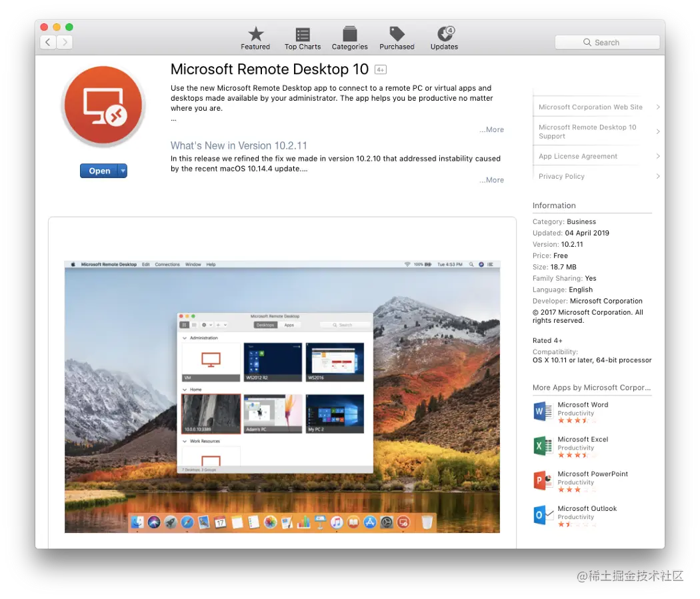The image size is (700, 599).
Task: Click the Microsoft PowerPoint icon
Action: tap(543, 481)
